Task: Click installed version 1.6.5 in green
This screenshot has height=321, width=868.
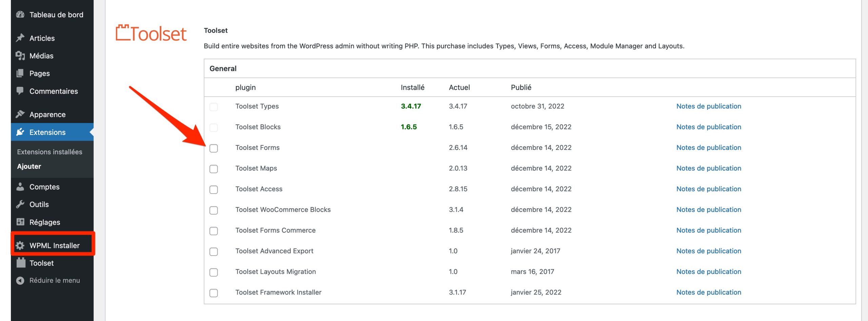Action: [409, 127]
